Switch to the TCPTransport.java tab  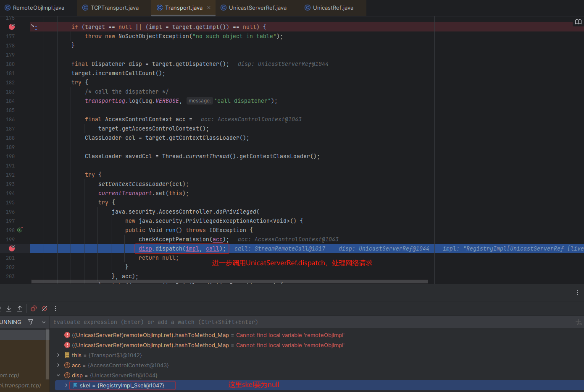[x=114, y=8]
